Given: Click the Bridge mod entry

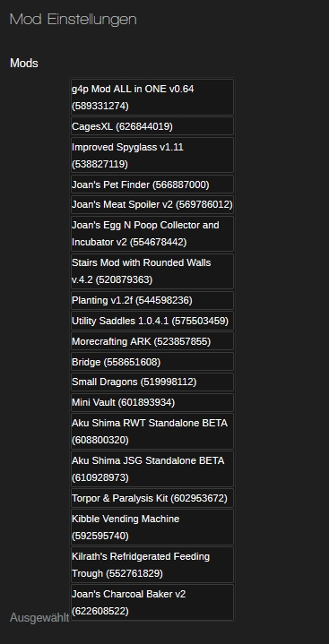Looking at the screenshot, I should [x=152, y=362].
